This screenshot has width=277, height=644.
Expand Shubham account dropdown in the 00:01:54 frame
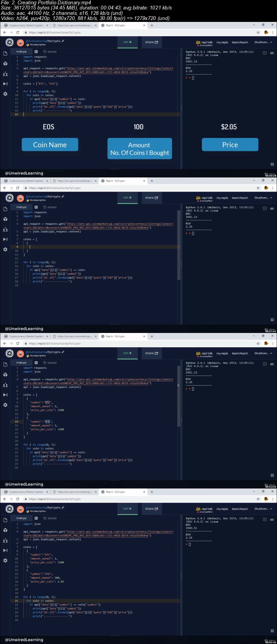(263, 198)
